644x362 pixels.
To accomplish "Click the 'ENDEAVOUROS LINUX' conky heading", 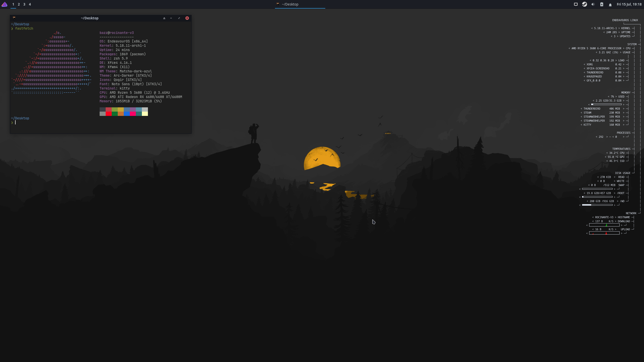I will [625, 20].
